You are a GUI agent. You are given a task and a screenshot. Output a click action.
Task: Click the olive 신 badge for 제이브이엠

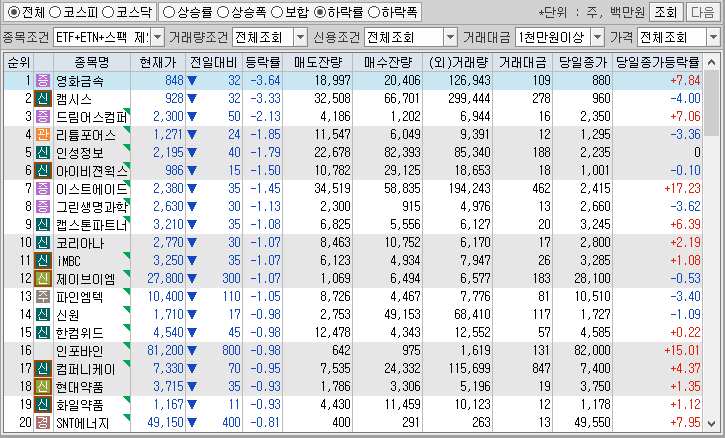click(43, 279)
